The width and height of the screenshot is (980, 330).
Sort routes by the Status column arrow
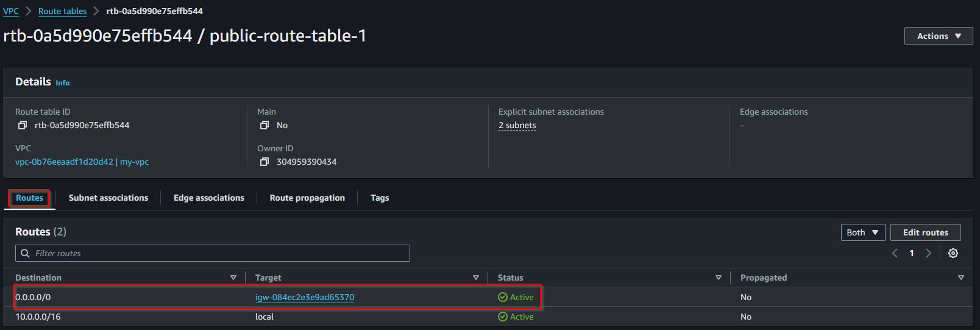pos(719,278)
